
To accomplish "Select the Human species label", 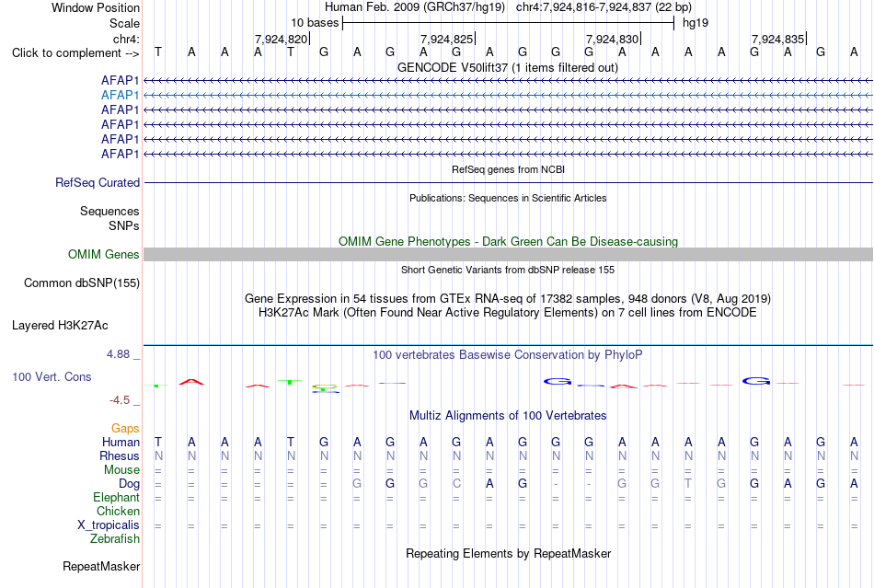I will (x=121, y=442).
